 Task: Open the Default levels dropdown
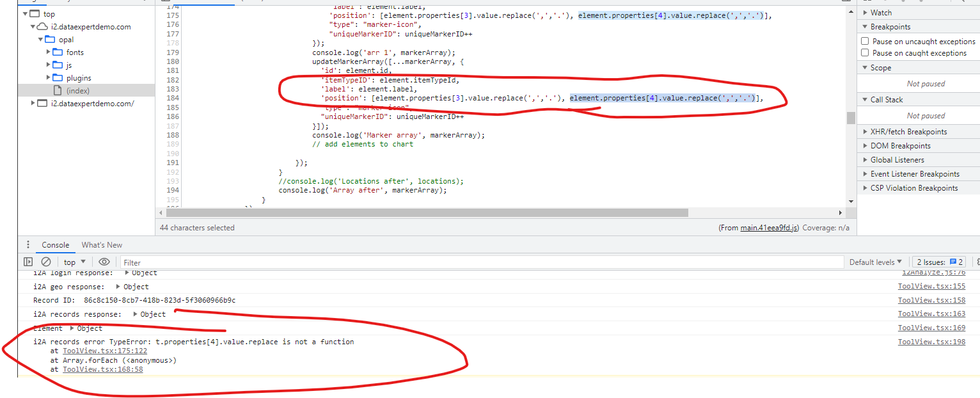[875, 262]
